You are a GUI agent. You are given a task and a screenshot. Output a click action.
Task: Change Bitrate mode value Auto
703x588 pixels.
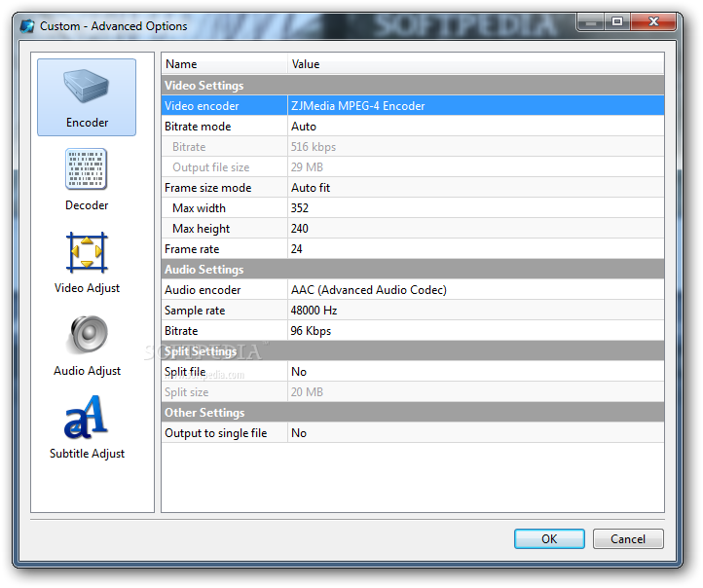click(476, 127)
